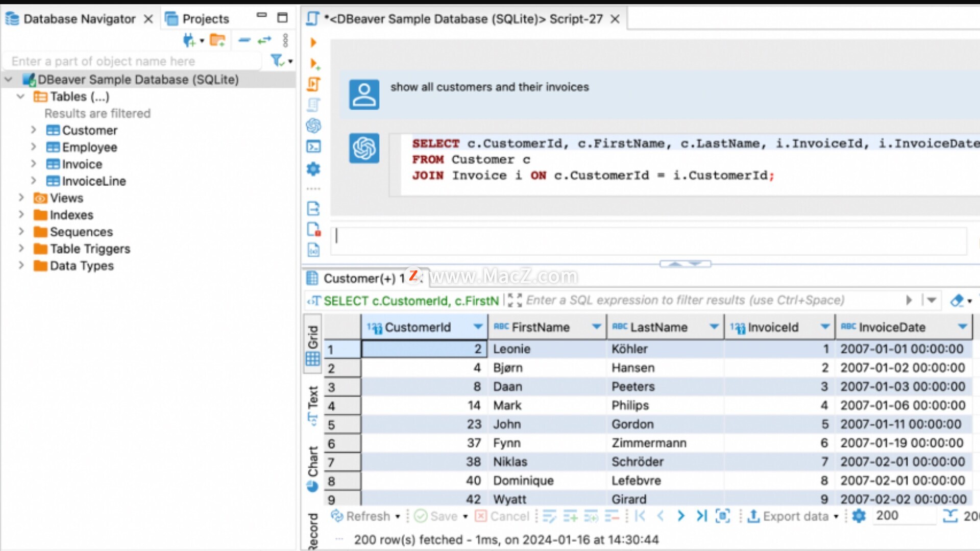The image size is (980, 551).
Task: Expand the Invoice table node
Action: [x=34, y=164]
